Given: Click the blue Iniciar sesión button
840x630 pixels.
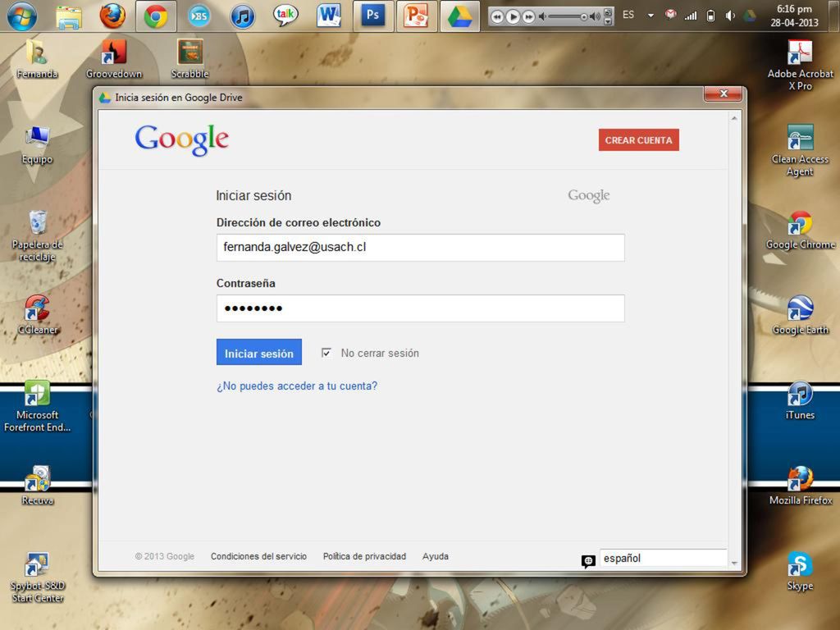Looking at the screenshot, I should (258, 352).
